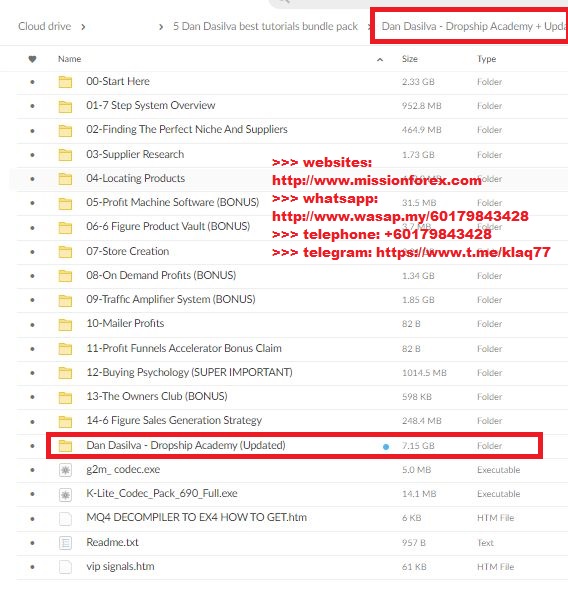Toggle favorite dot for 04-Locating Products row
The height and width of the screenshot is (592, 568).
32,179
